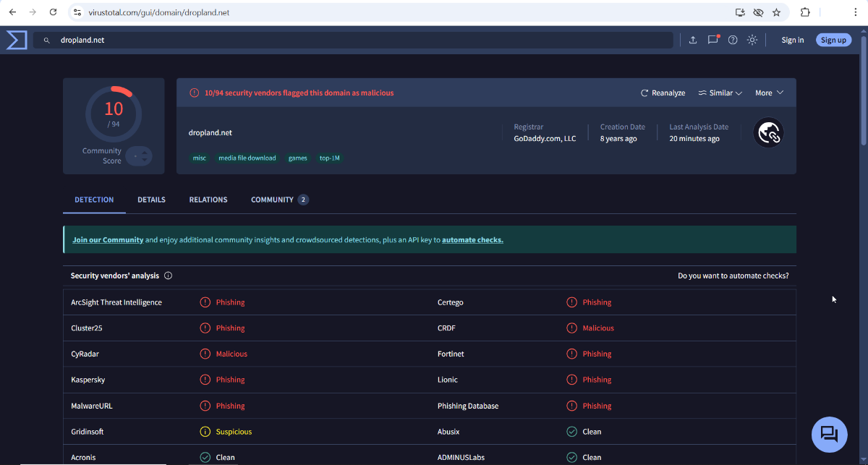Click the install app icon in address bar
868x465 pixels.
coord(740,12)
